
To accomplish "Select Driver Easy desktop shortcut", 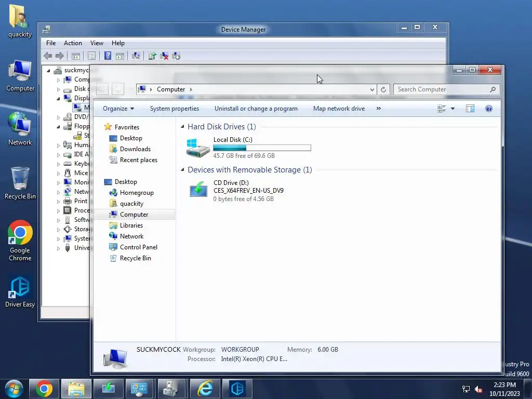I will coord(20,292).
